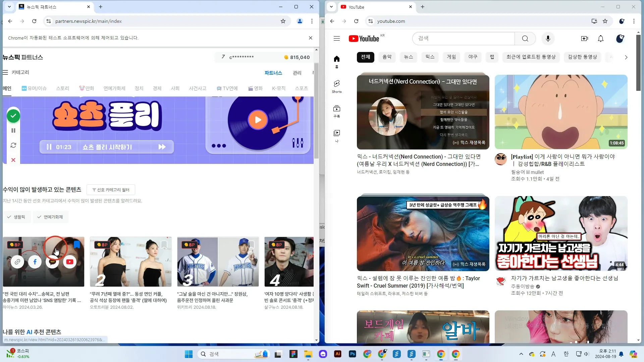Viewport: 644px width, 362px height.
Task: Select the 파트너스 tab in Newspic
Action: pyautogui.click(x=273, y=73)
